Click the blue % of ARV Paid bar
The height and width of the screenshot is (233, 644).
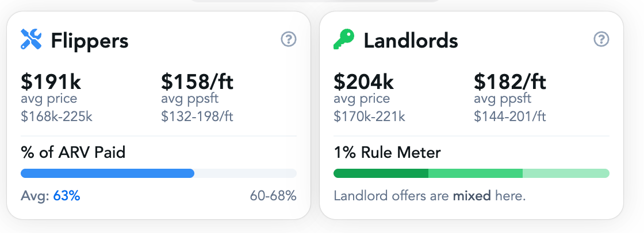click(x=108, y=173)
